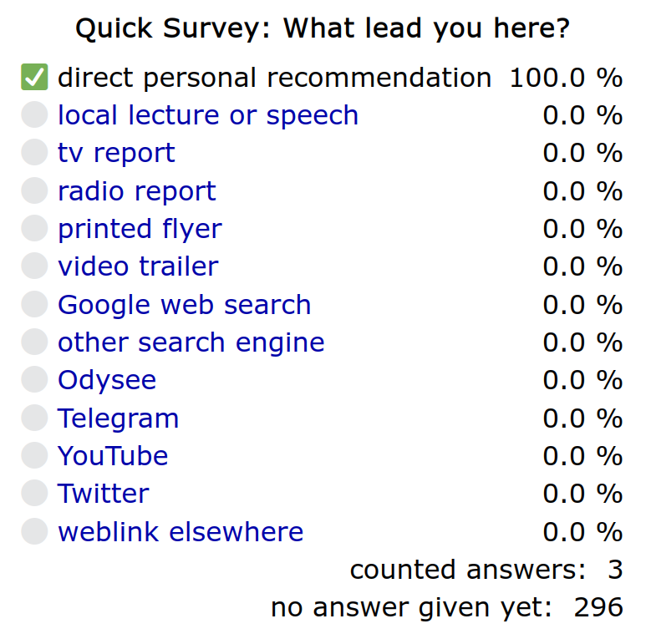The width and height of the screenshot is (651, 644).
Task: Click the "Telegram" answer link
Action: coord(118,418)
